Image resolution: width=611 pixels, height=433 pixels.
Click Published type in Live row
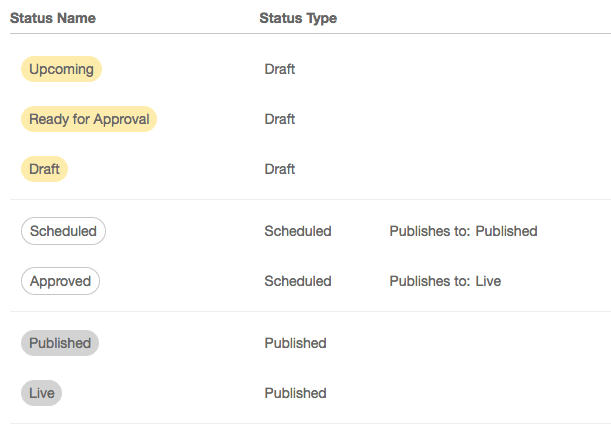point(295,393)
